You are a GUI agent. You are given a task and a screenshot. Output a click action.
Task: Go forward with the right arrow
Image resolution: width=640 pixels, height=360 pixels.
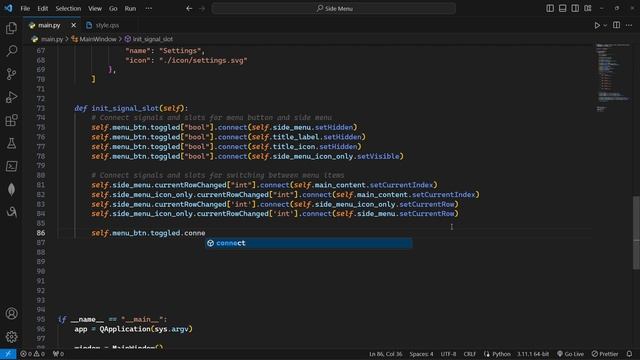[202, 8]
